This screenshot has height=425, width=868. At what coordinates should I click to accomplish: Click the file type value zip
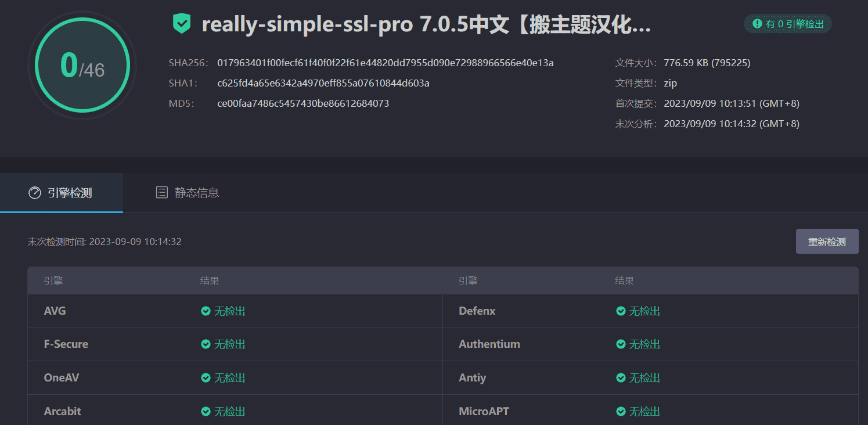[x=671, y=83]
